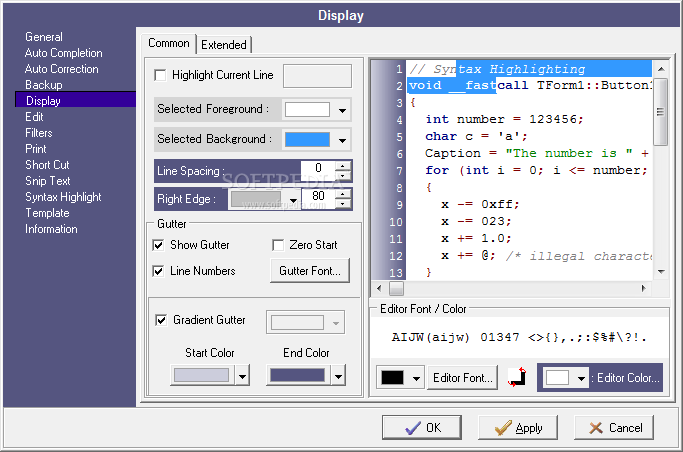
Task: Click the Editor Color... label button
Action: 627,378
